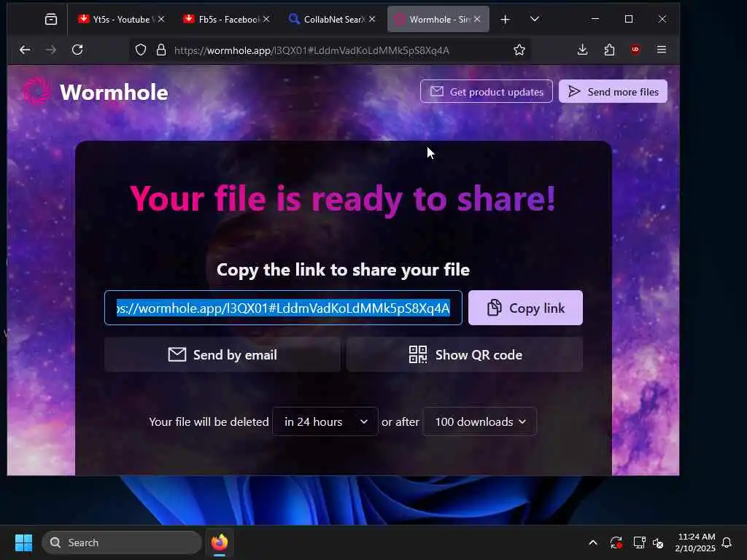Click Show QR code button
This screenshot has height=560, width=747.
click(465, 355)
